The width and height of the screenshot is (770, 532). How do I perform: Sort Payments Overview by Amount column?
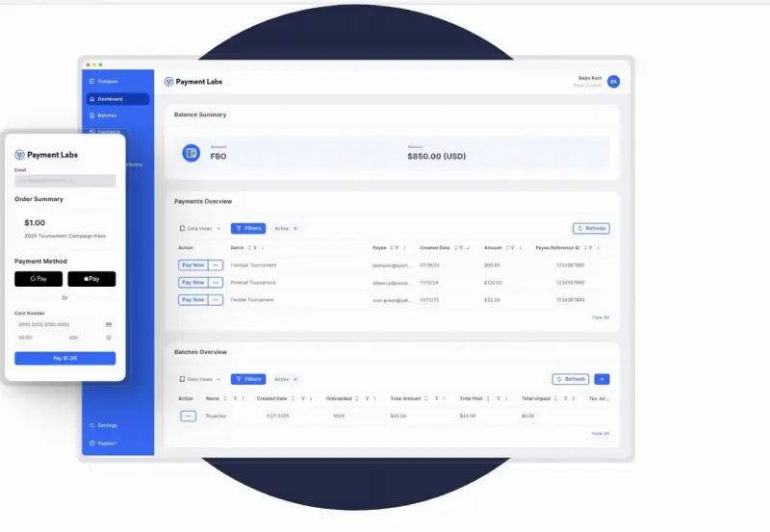coord(507,248)
